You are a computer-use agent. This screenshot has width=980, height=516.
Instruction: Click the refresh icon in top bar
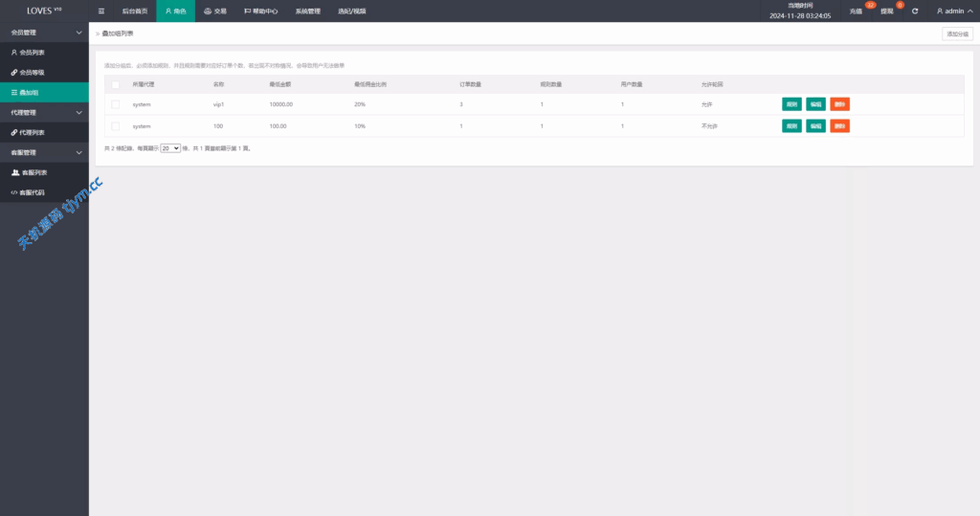coord(915,11)
